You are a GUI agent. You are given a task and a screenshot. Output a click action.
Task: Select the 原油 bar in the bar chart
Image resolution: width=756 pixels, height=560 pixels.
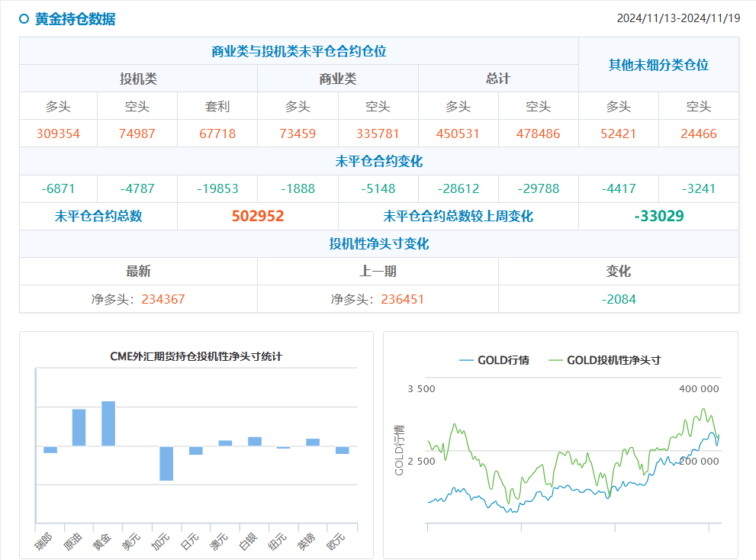coord(79,427)
